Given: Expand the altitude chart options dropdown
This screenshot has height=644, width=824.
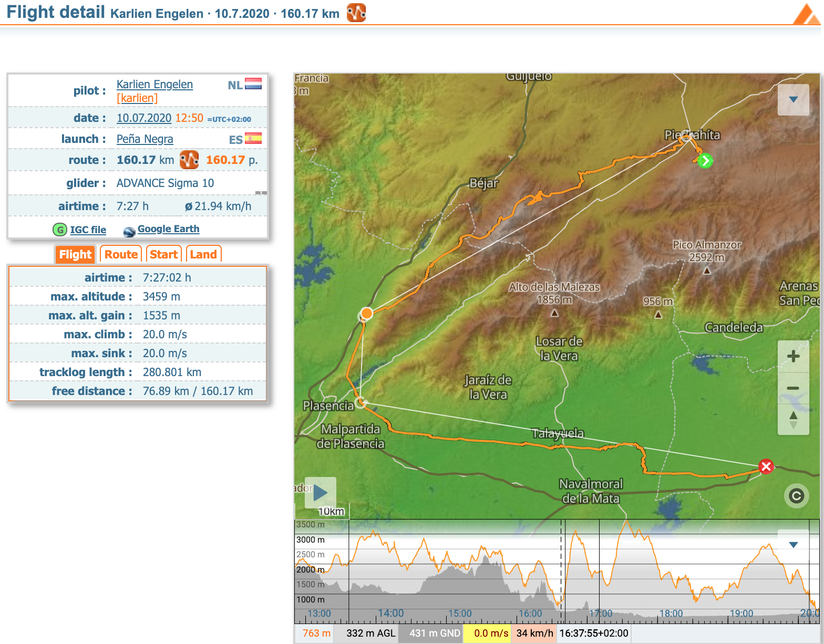Looking at the screenshot, I should click(x=793, y=545).
